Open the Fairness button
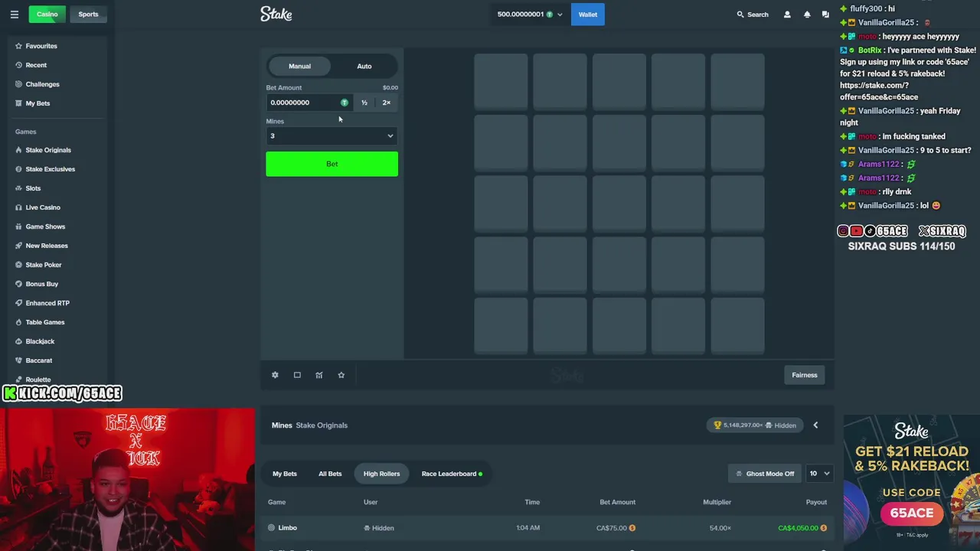Screen dimensions: 980x551 tap(805, 375)
